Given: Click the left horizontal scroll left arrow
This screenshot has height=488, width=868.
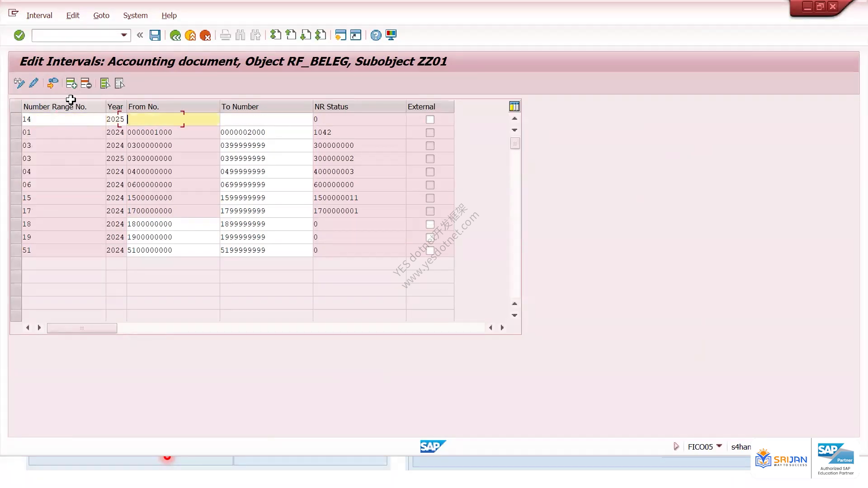Looking at the screenshot, I should click(28, 328).
